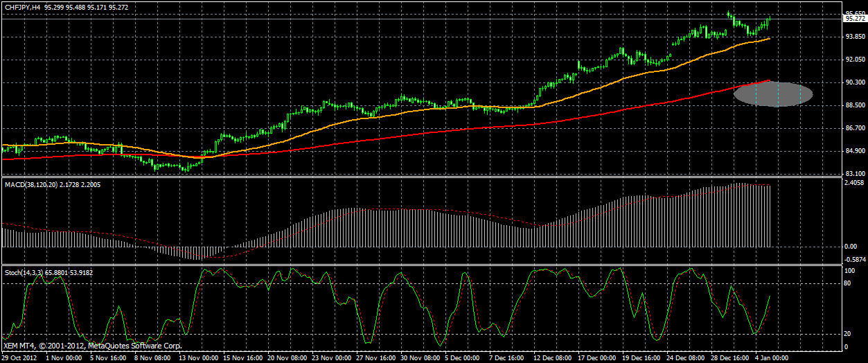Click the 93.850 price axis label

pyautogui.click(x=854, y=37)
